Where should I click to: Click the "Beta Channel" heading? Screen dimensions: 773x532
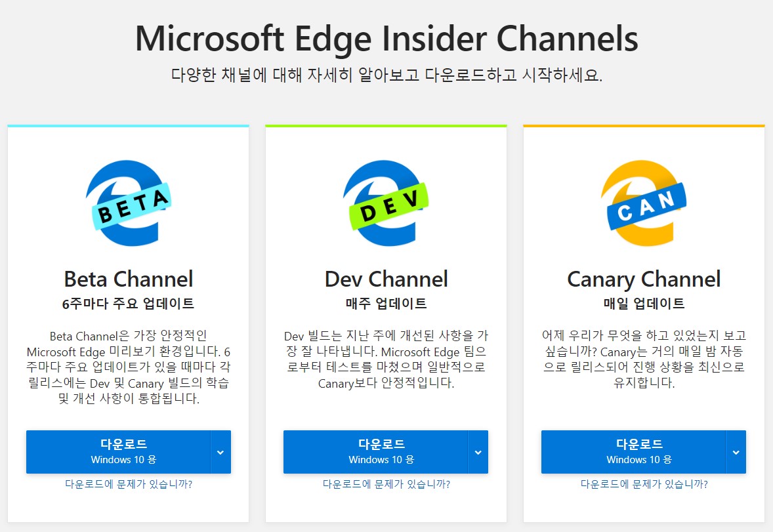(x=129, y=279)
